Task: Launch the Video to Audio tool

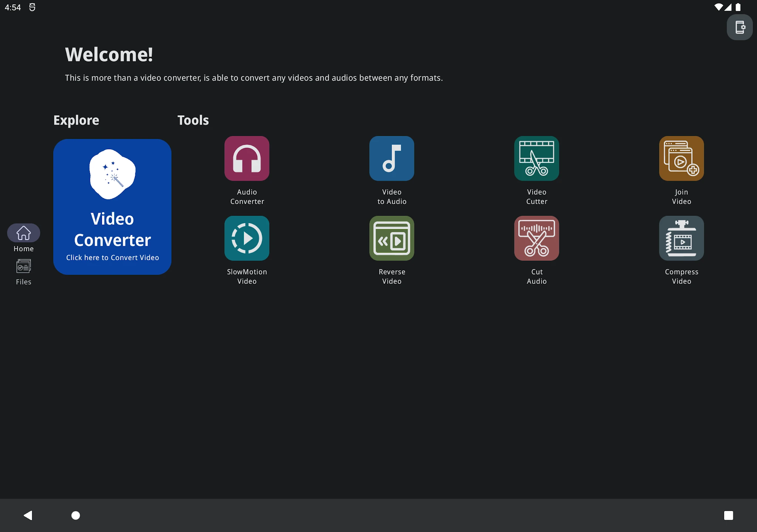Action: (392, 158)
